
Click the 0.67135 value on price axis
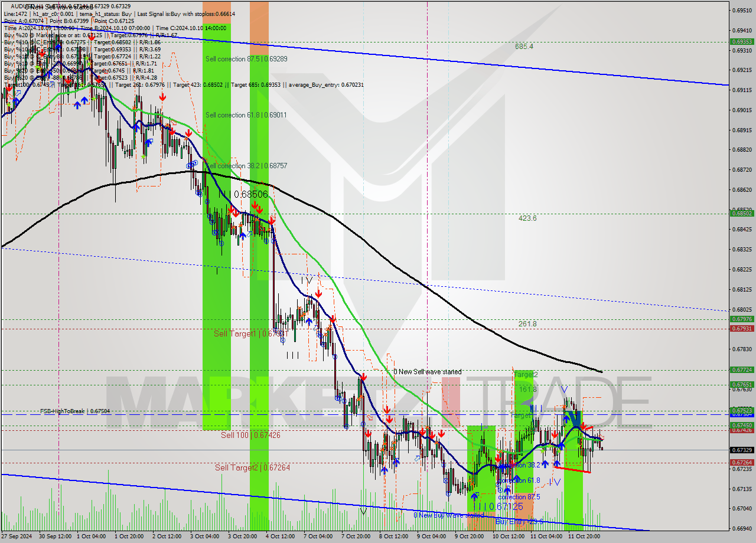742,489
